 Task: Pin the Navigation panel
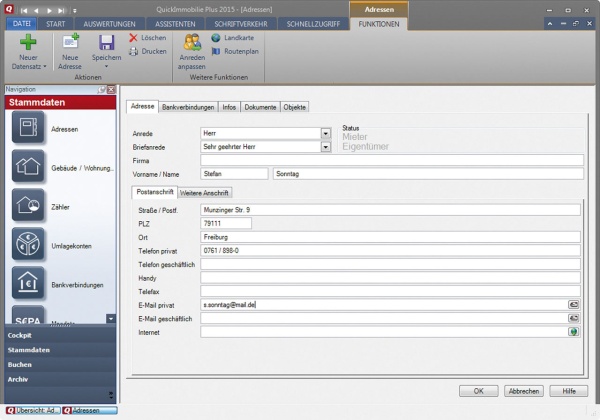pyautogui.click(x=101, y=90)
